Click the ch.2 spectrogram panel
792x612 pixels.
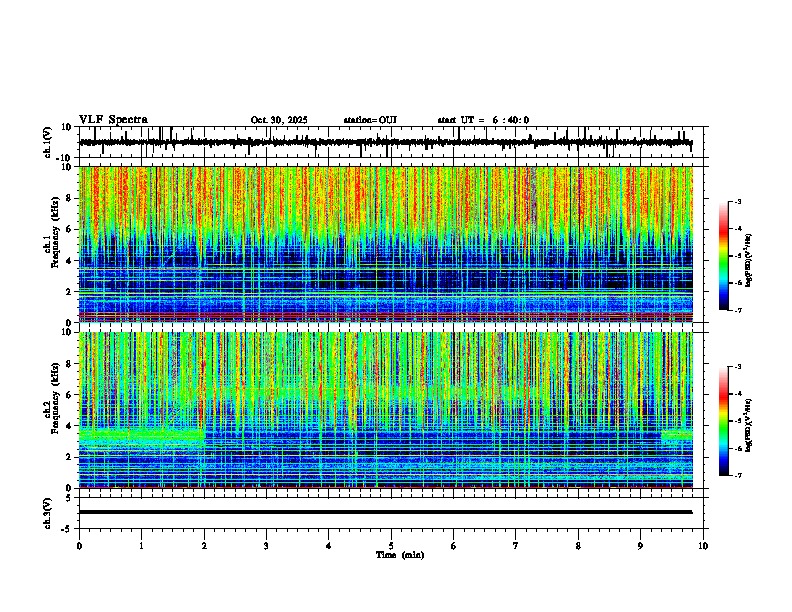pos(386,410)
